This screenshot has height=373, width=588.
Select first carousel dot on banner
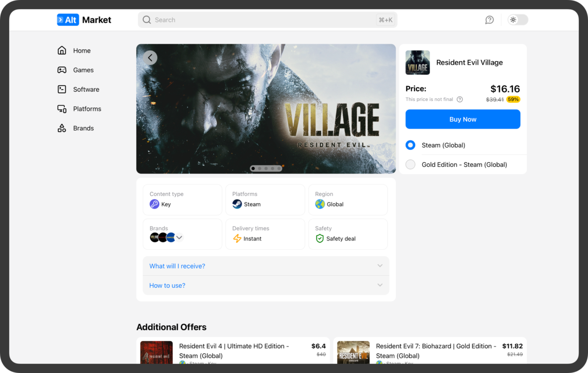coord(253,169)
